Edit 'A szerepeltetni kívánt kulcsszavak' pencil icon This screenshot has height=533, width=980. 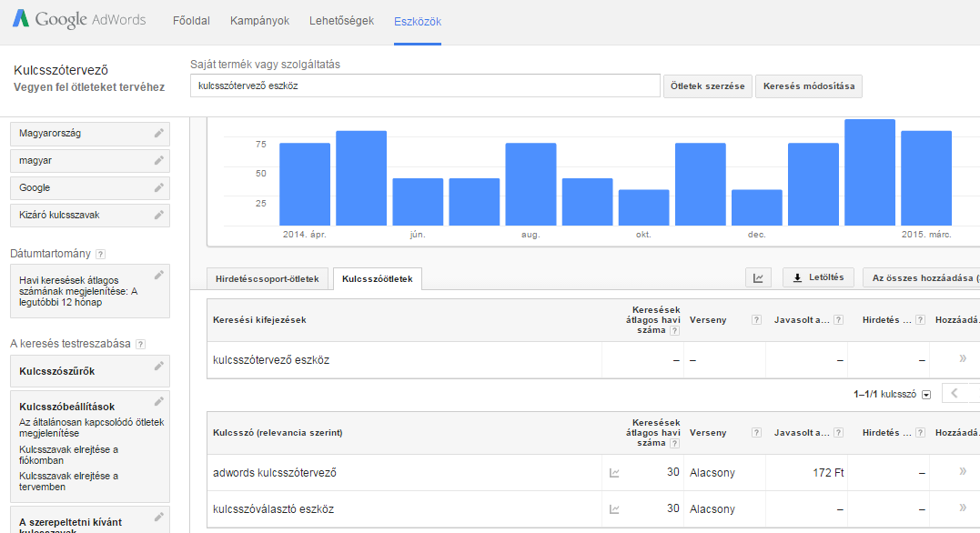tap(158, 517)
